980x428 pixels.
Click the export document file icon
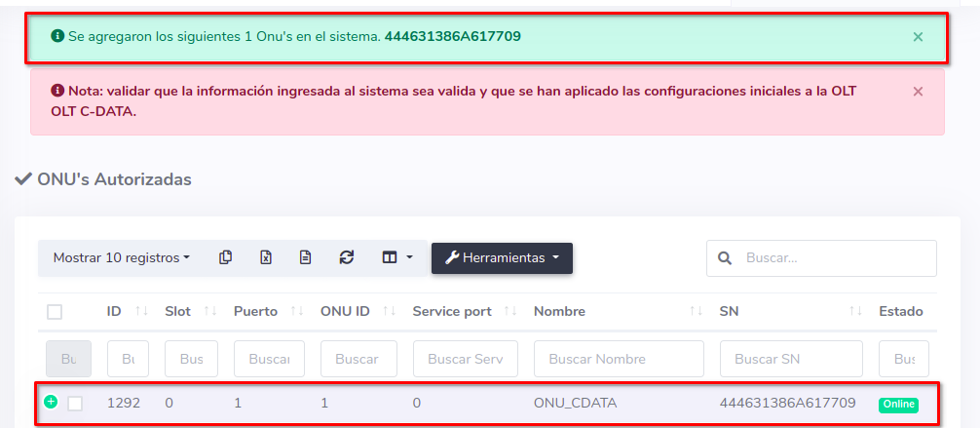(x=305, y=257)
